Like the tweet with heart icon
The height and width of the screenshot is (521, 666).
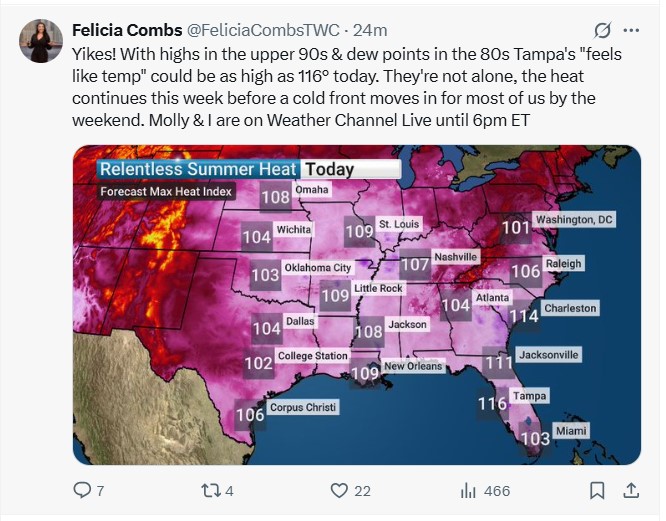339,490
